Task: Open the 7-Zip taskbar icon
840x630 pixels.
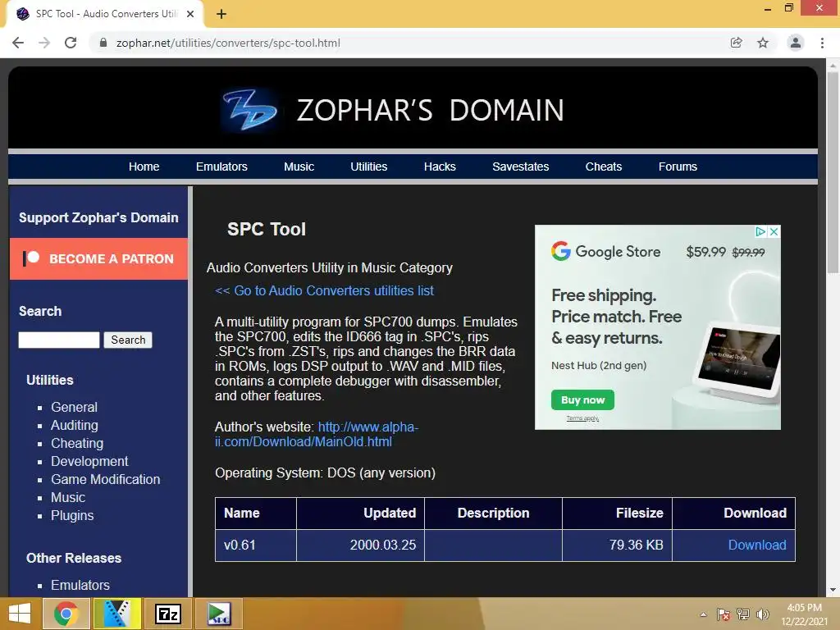Action: (167, 614)
